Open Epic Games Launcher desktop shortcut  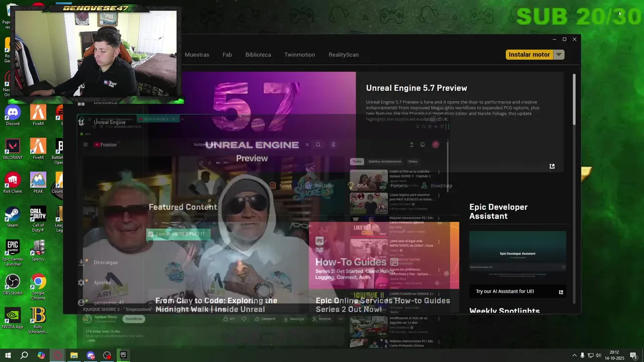[x=13, y=253]
